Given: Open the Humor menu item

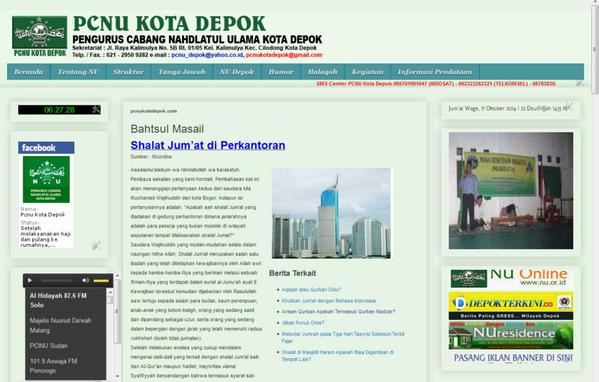Looking at the screenshot, I should coord(281,72).
